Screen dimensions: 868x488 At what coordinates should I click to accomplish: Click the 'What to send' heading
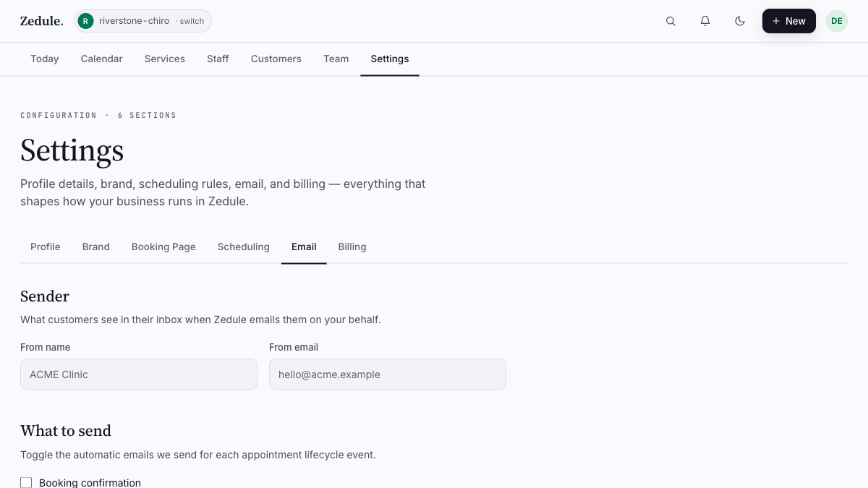tap(66, 431)
